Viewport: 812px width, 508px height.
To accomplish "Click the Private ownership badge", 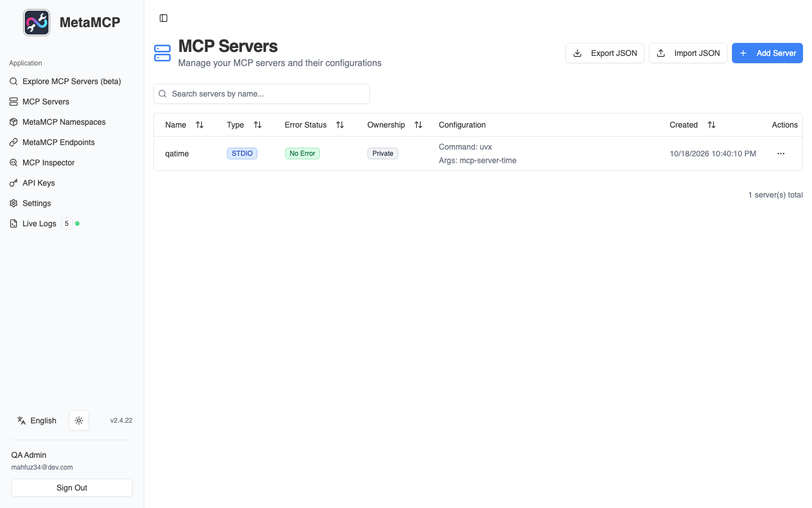I will 383,154.
